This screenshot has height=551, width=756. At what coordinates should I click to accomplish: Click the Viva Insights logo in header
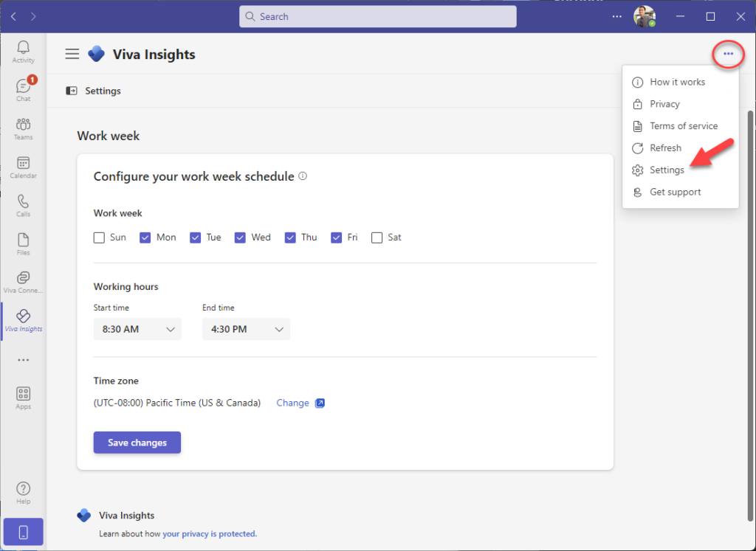pos(97,53)
